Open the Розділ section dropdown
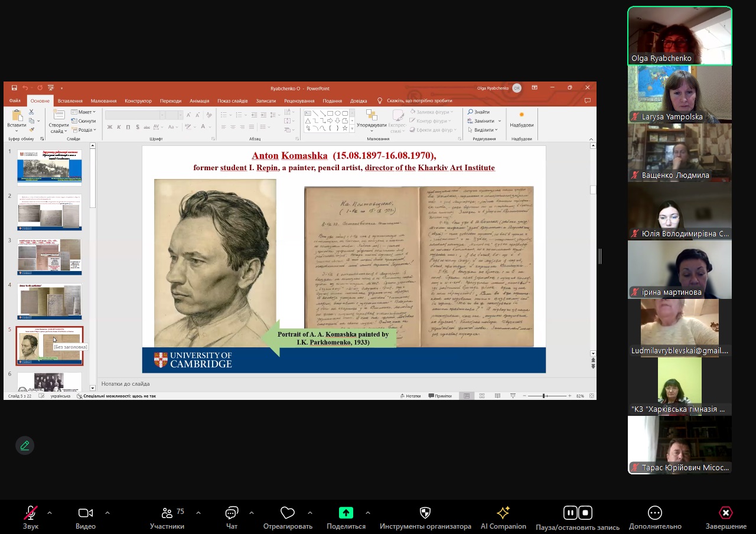The width and height of the screenshot is (756, 534). (x=83, y=130)
